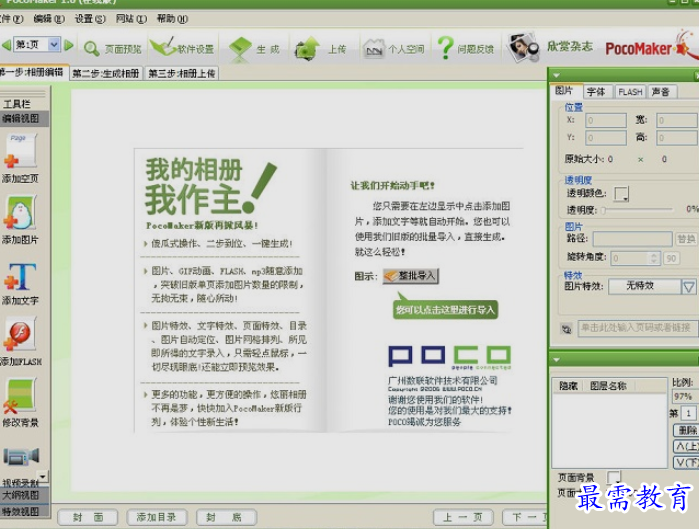
Task: Open the 设置 menu
Action: 90,19
